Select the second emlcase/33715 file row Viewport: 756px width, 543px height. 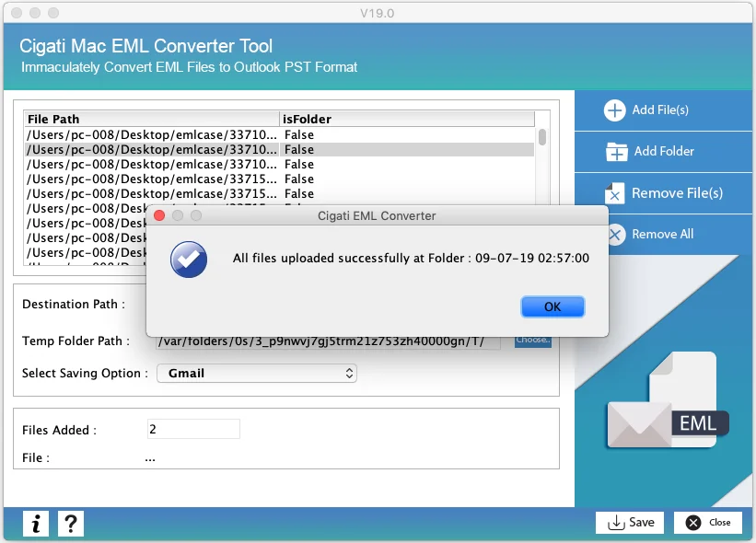279,193
